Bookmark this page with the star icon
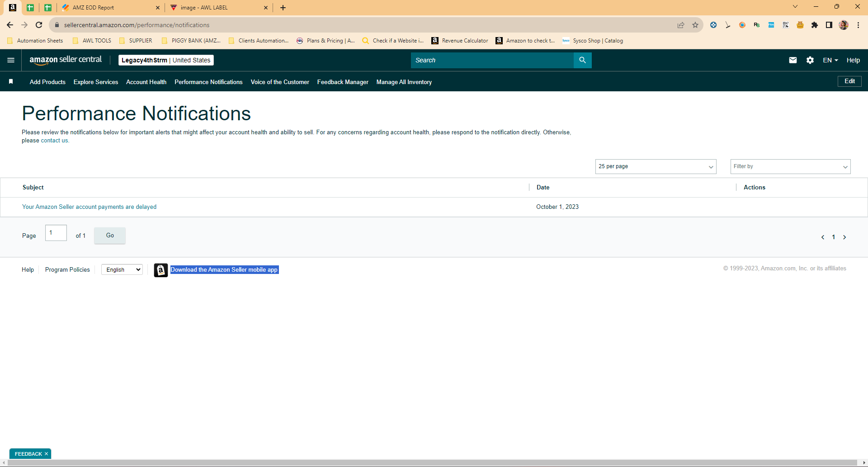This screenshot has width=868, height=467. pyautogui.click(x=695, y=25)
